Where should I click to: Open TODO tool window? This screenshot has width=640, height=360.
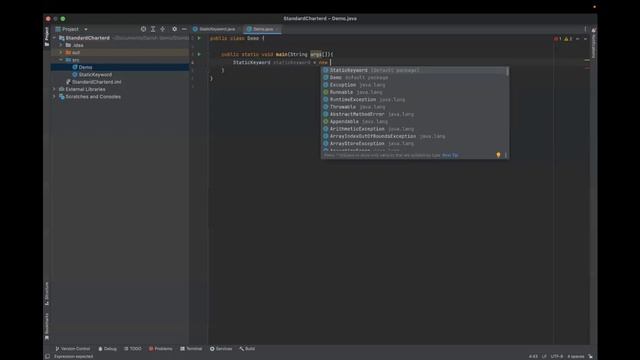coord(133,349)
